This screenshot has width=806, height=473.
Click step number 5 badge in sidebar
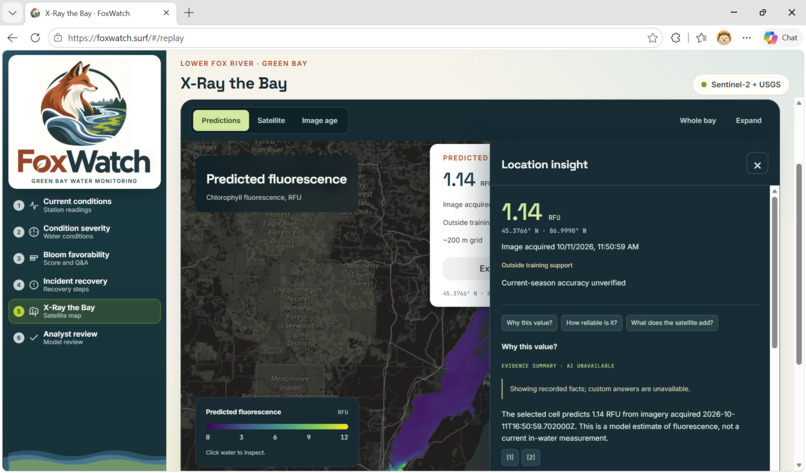pyautogui.click(x=19, y=311)
